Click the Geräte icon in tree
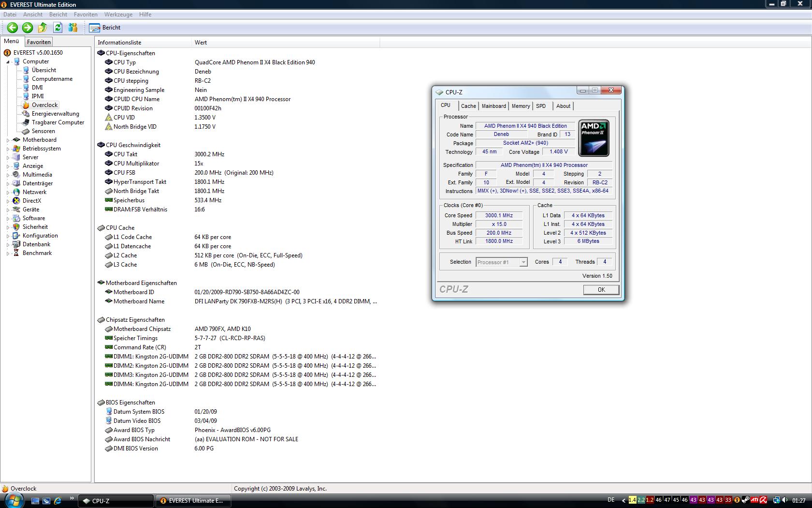The height and width of the screenshot is (508, 812). click(x=16, y=209)
